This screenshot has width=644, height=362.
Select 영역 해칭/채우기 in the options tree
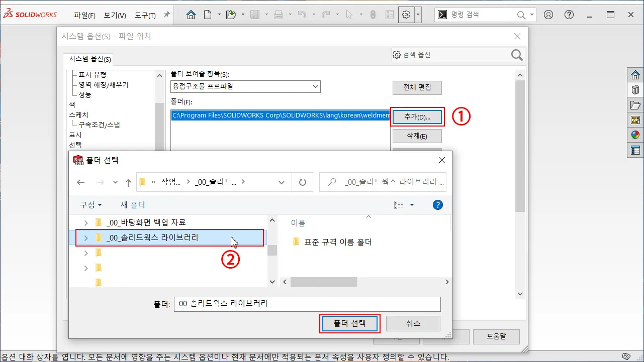104,85
